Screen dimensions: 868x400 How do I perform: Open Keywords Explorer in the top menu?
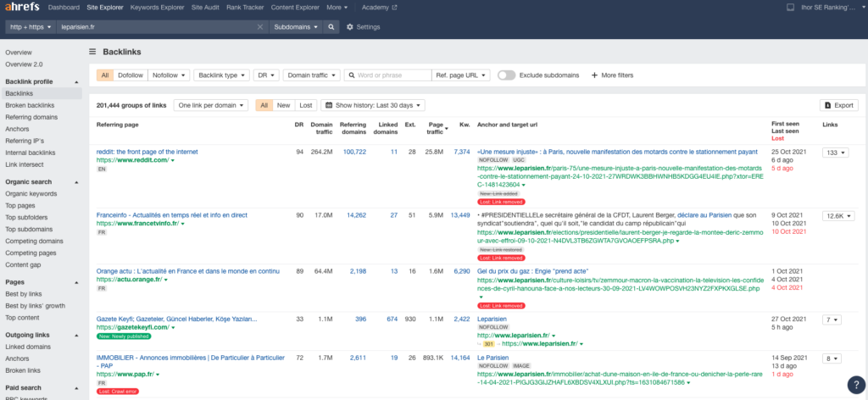tap(157, 8)
